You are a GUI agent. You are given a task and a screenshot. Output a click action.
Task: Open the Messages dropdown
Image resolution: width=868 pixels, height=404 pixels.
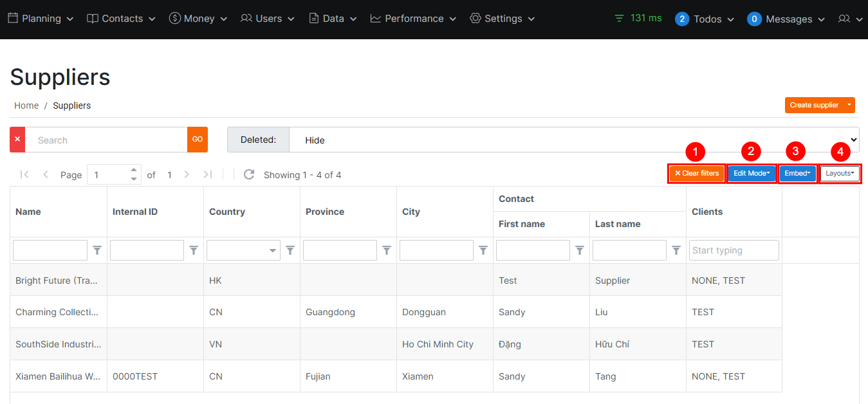(786, 19)
